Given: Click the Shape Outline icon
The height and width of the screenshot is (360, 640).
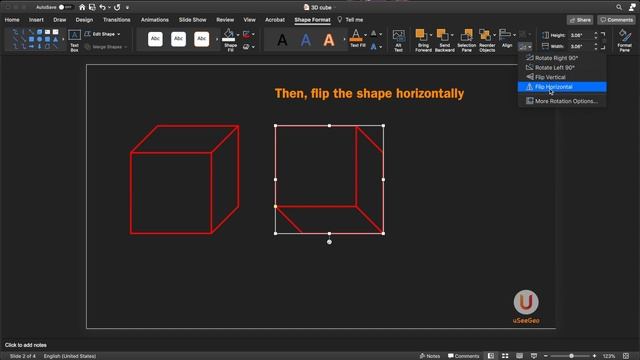Looking at the screenshot, I should coord(247,35).
